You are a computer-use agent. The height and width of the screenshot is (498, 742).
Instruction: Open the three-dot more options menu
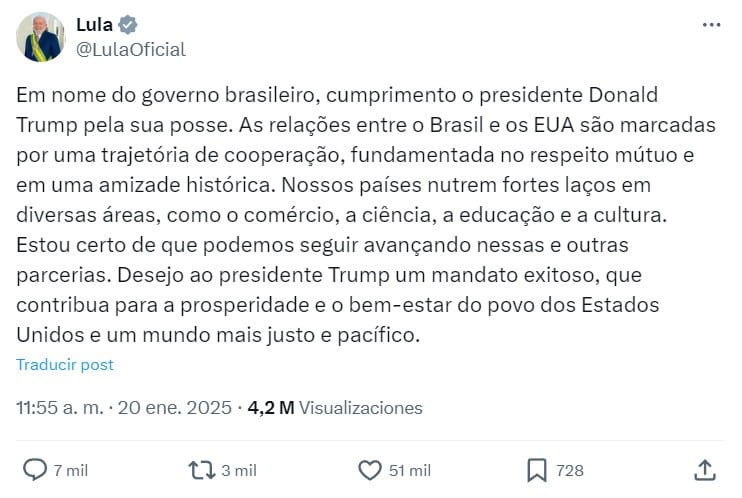pos(711,26)
